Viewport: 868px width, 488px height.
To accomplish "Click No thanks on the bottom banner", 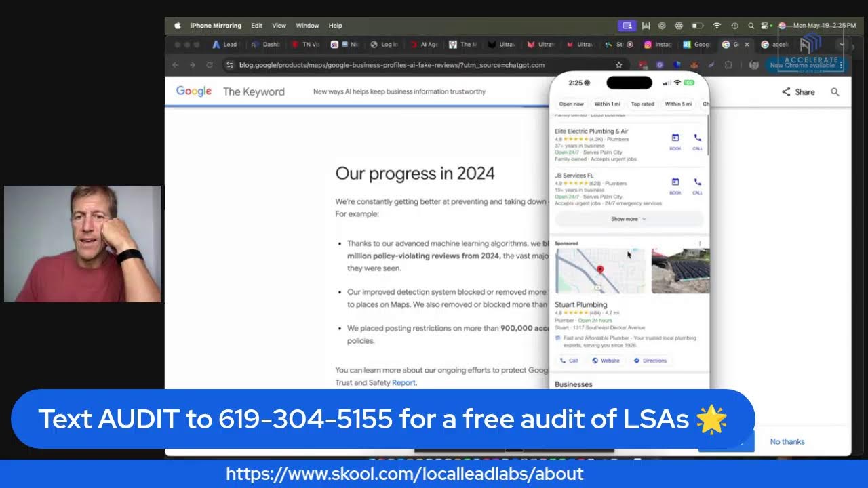I will (x=787, y=441).
